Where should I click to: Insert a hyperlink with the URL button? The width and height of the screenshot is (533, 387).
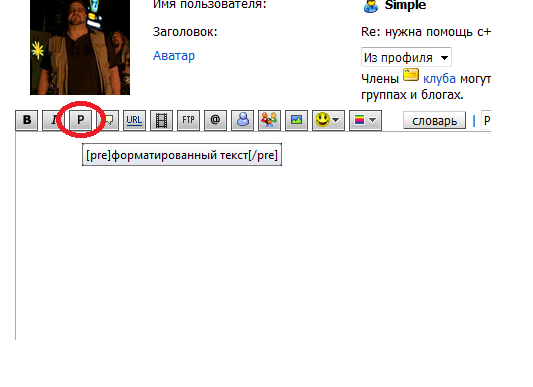click(134, 120)
